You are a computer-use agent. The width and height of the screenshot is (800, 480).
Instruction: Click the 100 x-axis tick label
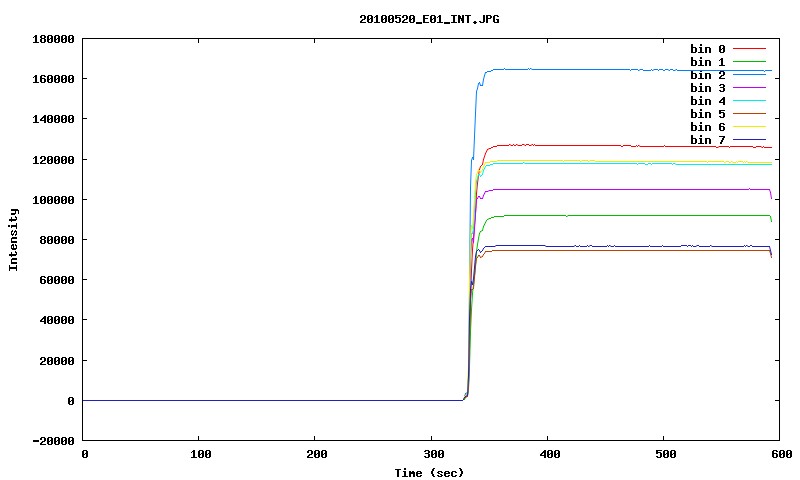201,454
